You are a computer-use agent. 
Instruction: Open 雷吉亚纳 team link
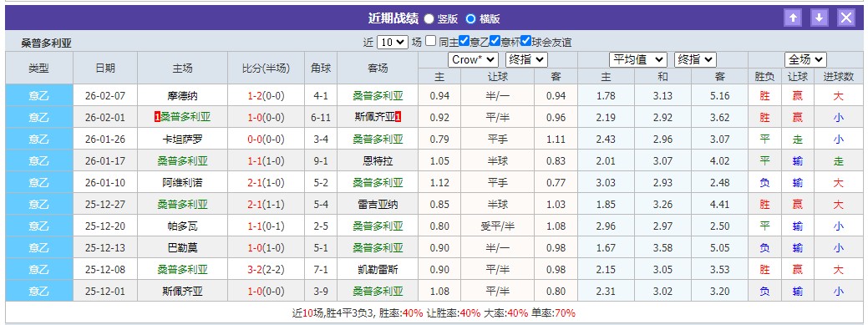378,205
